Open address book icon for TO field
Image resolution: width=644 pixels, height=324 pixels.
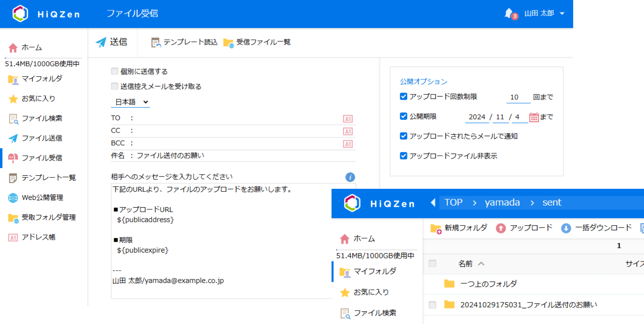pos(348,119)
